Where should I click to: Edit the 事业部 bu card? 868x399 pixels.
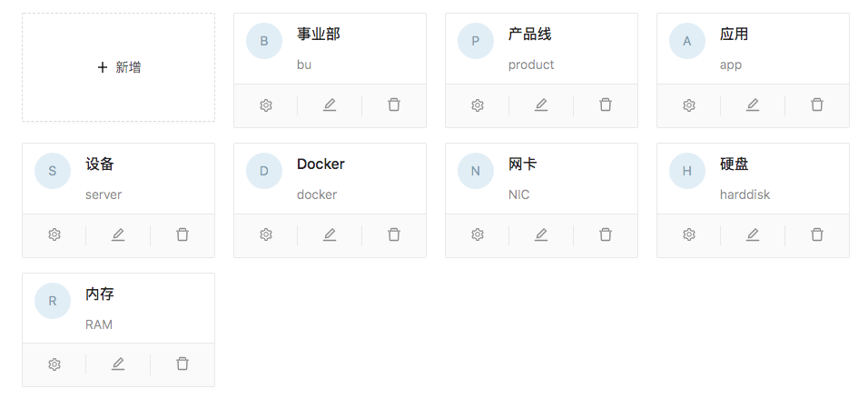(x=330, y=105)
